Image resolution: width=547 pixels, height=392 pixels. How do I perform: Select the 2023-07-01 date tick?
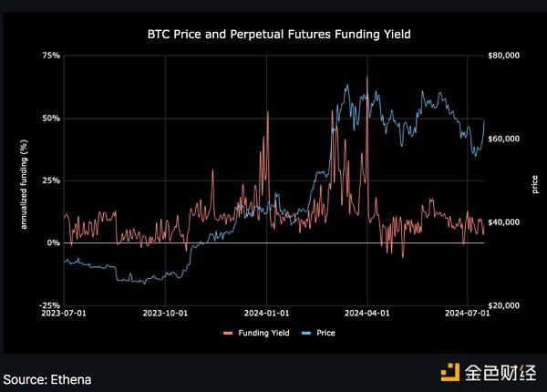click(64, 314)
